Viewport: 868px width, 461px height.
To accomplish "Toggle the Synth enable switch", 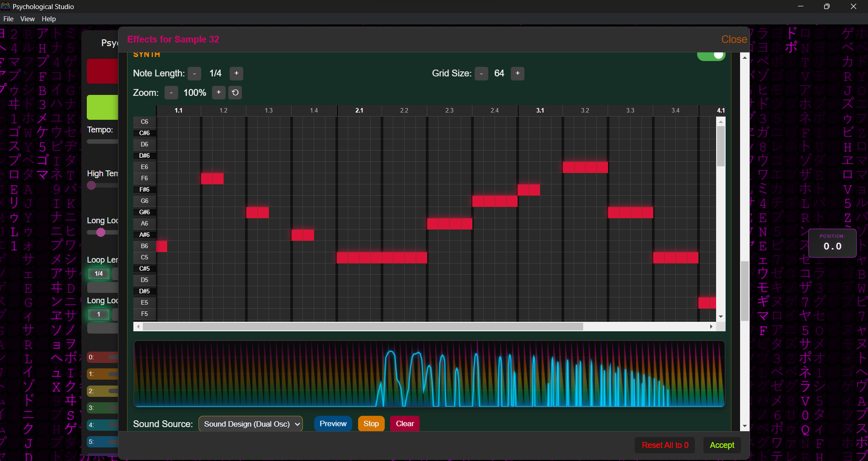I will 711,55.
